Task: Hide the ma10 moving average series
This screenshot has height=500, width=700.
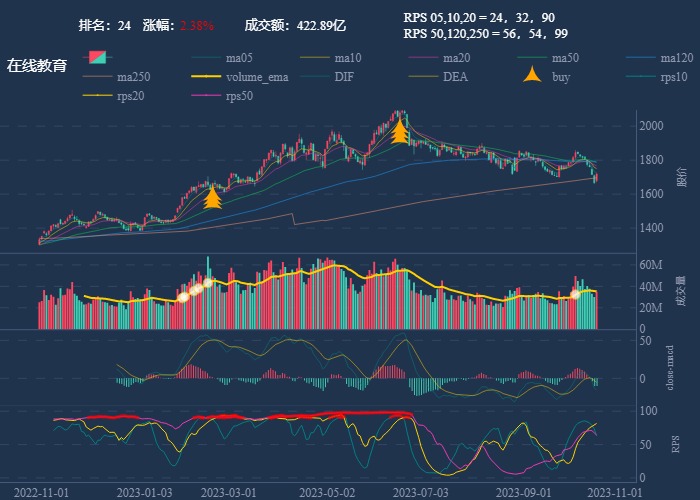Action: (x=355, y=58)
